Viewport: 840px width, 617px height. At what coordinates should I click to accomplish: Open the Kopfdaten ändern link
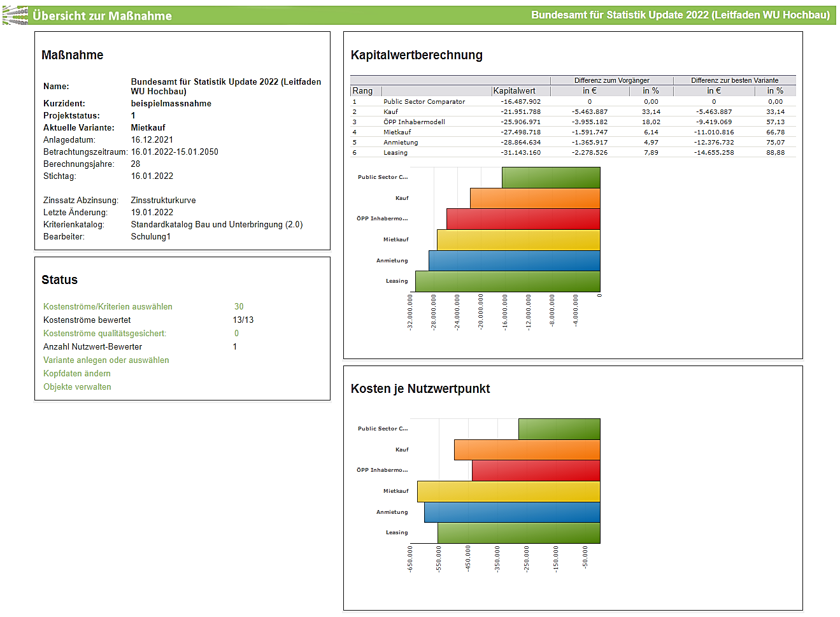(76, 374)
